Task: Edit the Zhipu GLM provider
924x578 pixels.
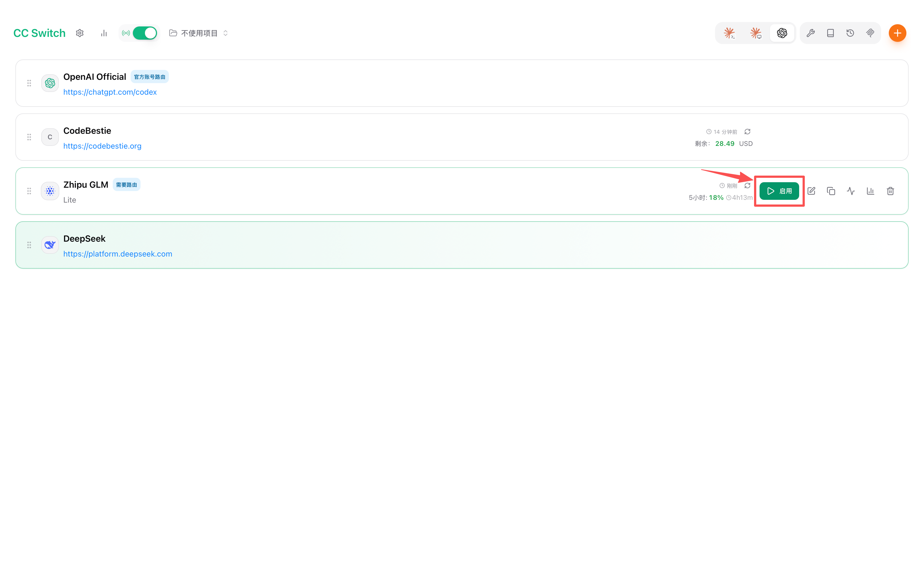Action: (811, 191)
